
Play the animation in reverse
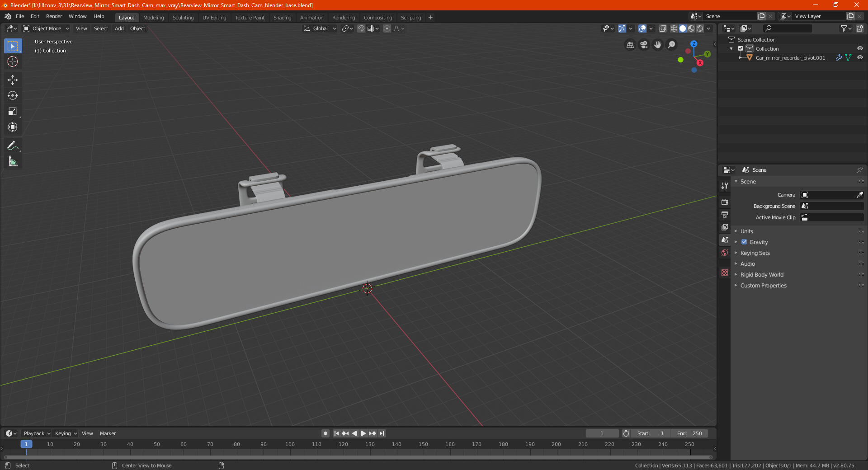[x=354, y=433]
